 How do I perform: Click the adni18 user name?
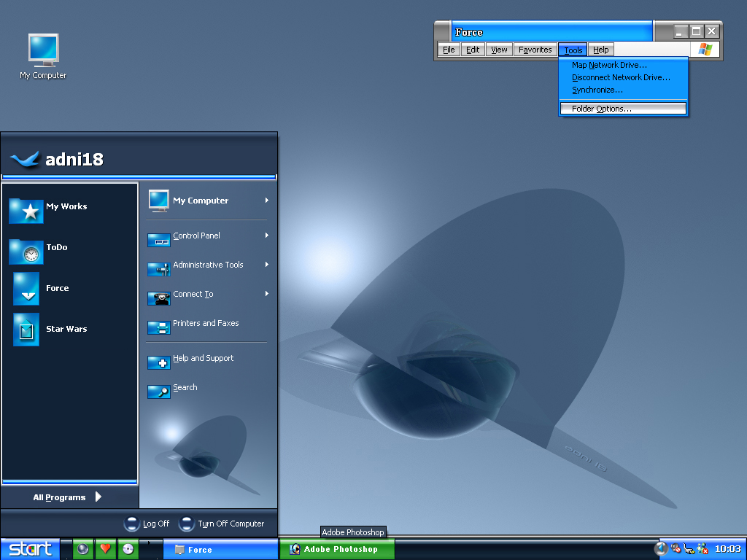coord(74,160)
